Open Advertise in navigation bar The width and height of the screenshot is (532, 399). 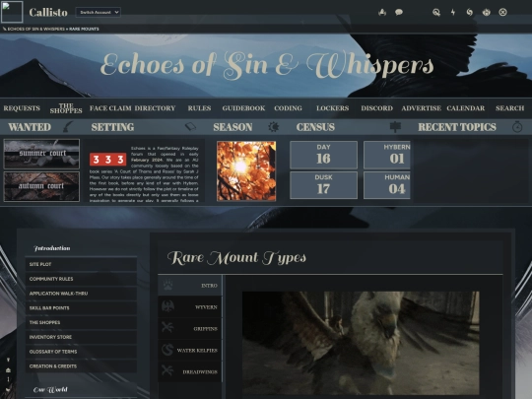[x=422, y=108]
